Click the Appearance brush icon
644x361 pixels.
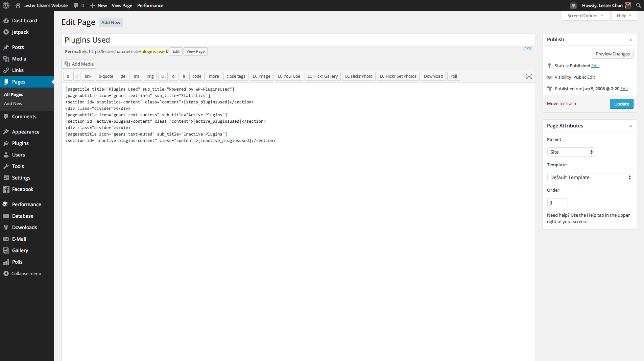(6, 132)
